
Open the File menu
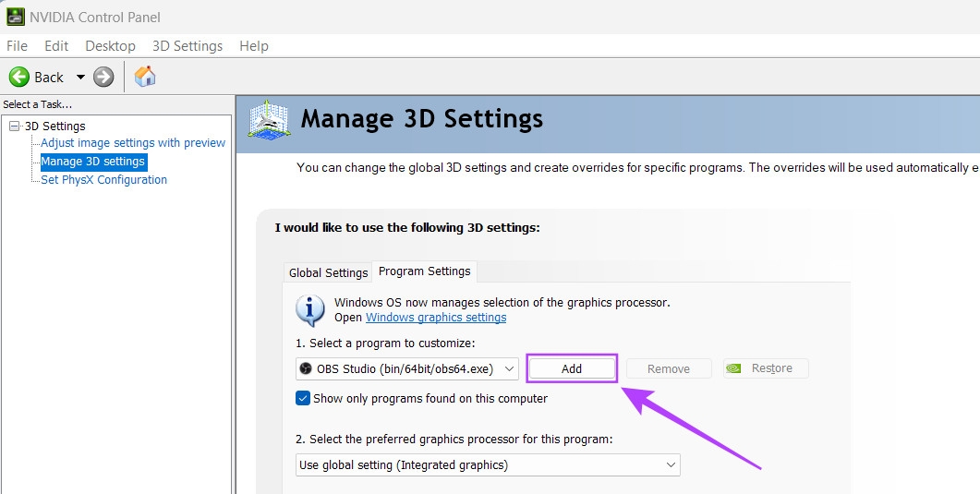pyautogui.click(x=17, y=46)
